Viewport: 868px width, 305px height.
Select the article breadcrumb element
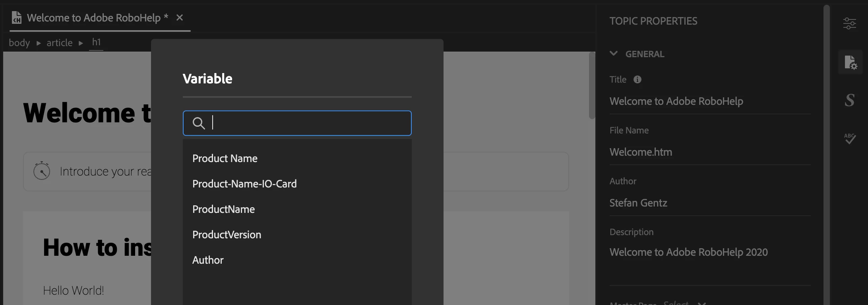pyautogui.click(x=60, y=42)
